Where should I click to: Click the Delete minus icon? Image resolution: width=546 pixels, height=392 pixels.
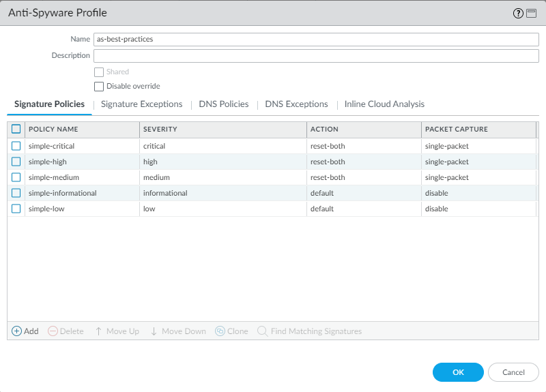[x=53, y=331]
